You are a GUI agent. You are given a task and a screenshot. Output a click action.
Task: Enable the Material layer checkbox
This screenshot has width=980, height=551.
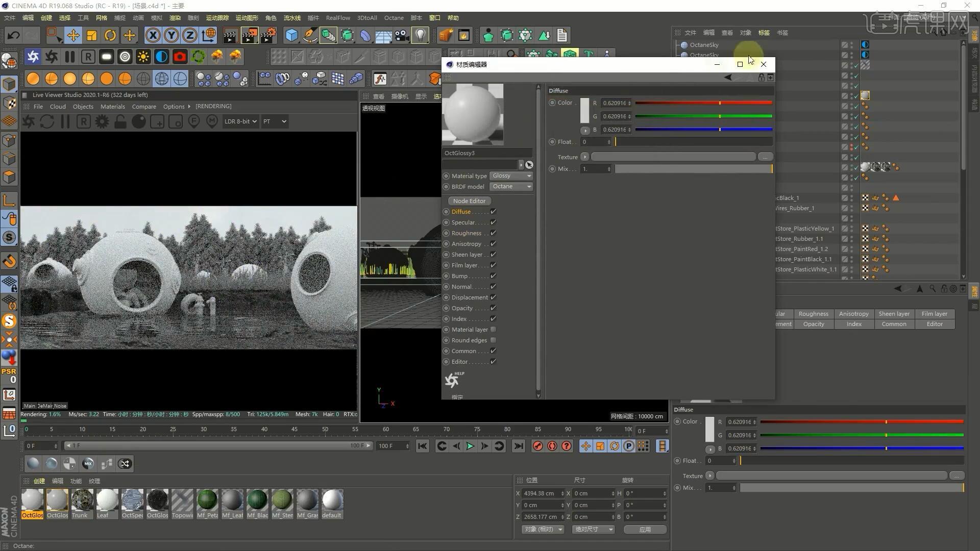pos(493,330)
